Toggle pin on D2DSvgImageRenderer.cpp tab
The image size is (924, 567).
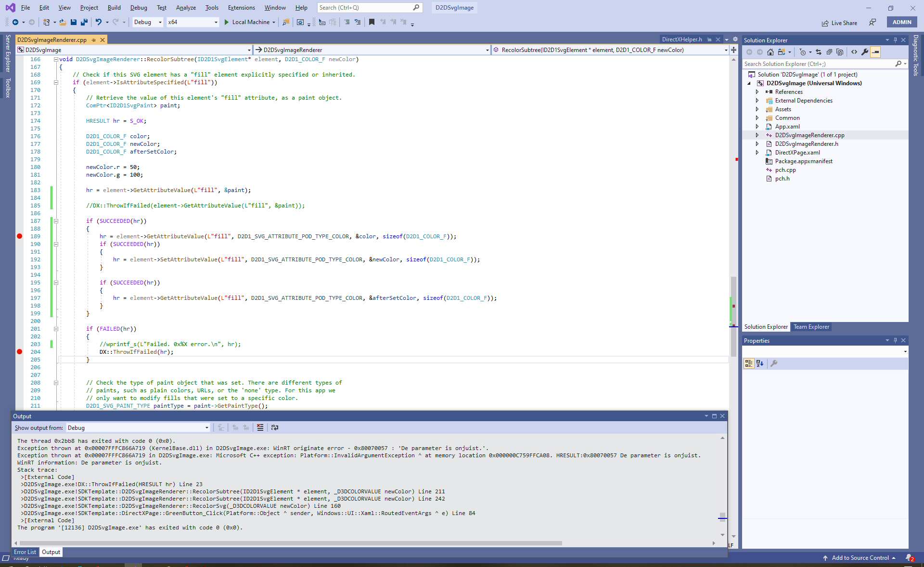click(94, 40)
